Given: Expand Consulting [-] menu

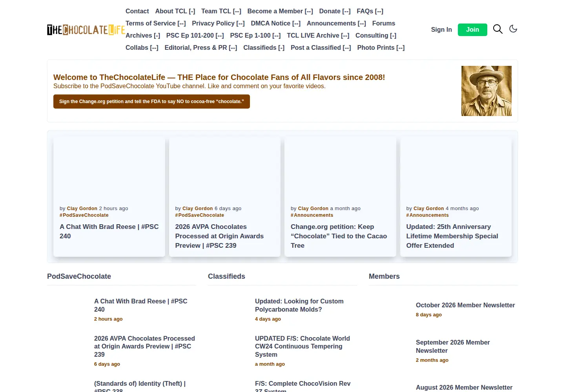Looking at the screenshot, I should coord(376,36).
